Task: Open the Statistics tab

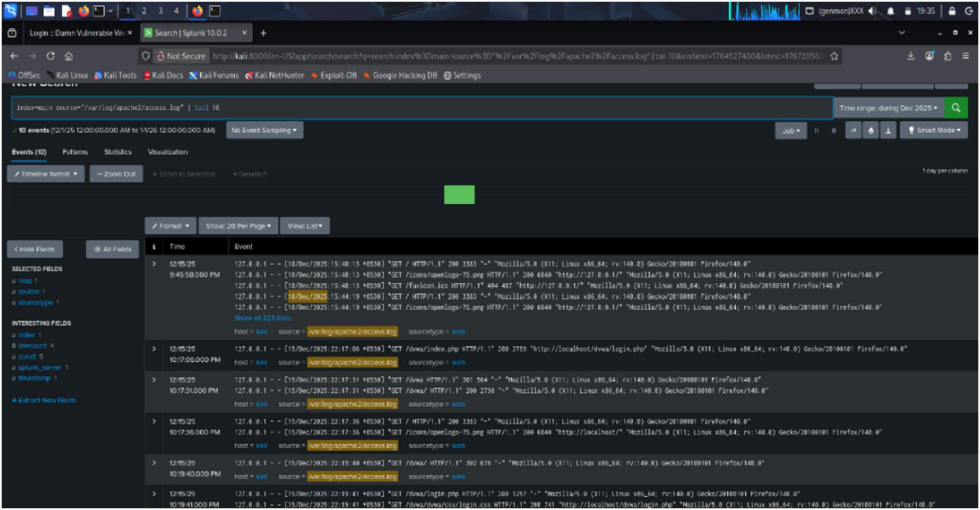Action: 118,152
